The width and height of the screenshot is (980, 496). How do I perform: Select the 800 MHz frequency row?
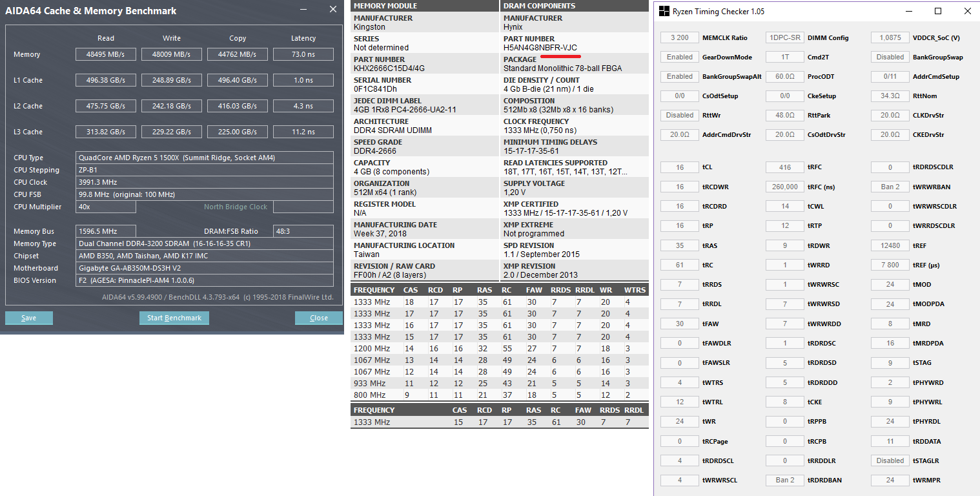[500, 395]
